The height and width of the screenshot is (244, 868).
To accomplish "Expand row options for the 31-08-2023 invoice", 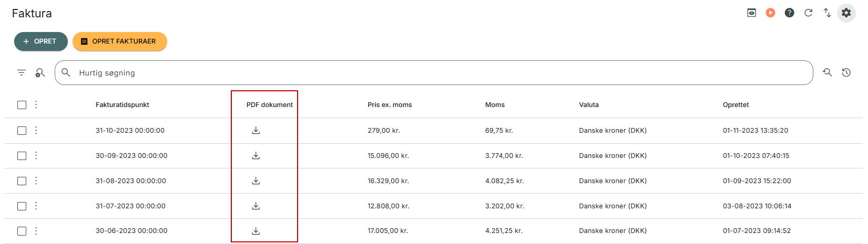I will pos(36,181).
